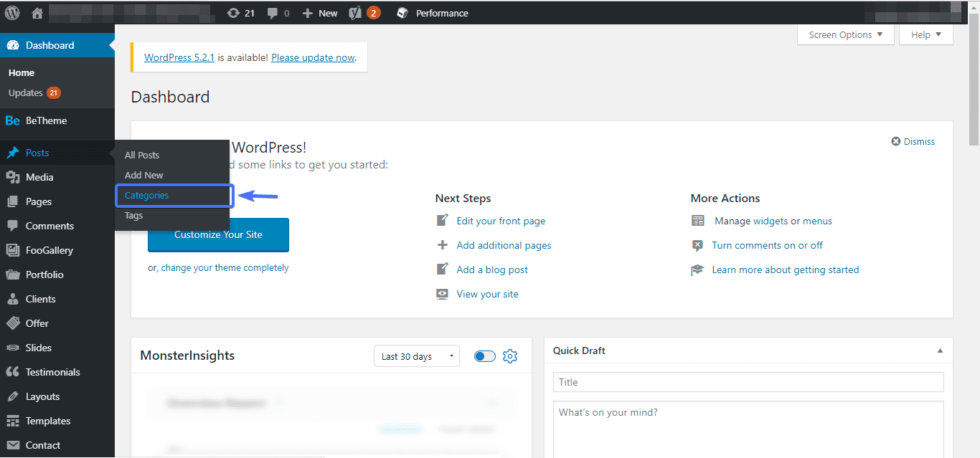
Task: Click the Performance cube icon in admin bar
Action: [403, 13]
